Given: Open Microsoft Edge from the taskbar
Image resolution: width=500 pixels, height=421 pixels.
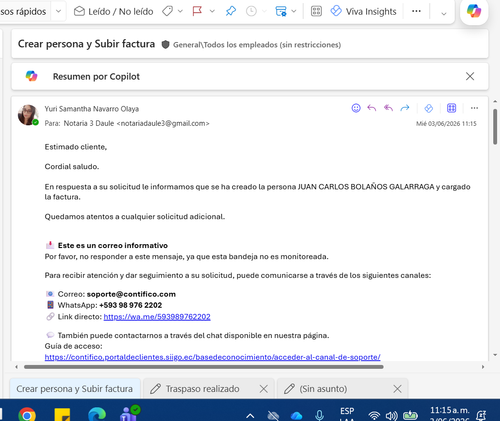Looking at the screenshot, I should coord(97,414).
